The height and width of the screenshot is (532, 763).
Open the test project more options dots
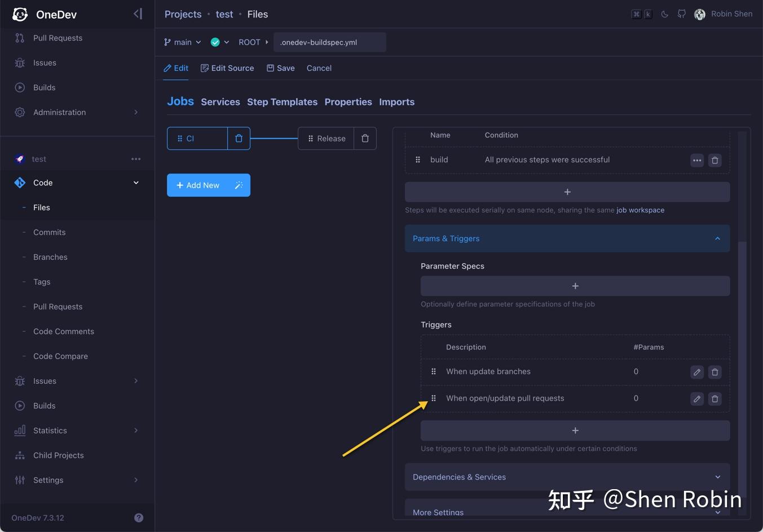(x=136, y=159)
